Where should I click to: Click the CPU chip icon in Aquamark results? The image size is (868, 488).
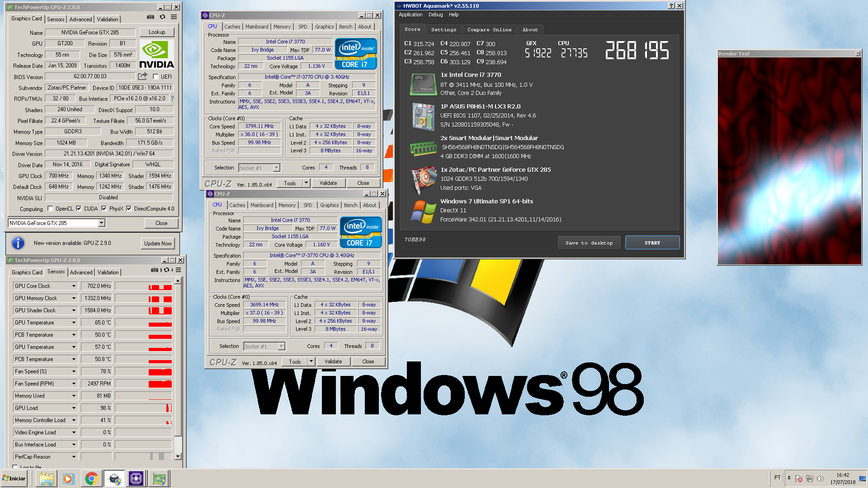pos(423,84)
